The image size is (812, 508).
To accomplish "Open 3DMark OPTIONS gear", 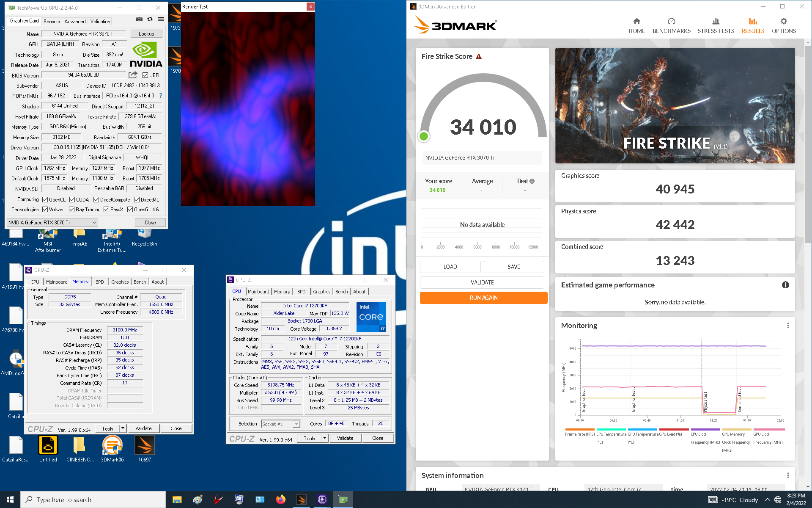I will point(784,26).
